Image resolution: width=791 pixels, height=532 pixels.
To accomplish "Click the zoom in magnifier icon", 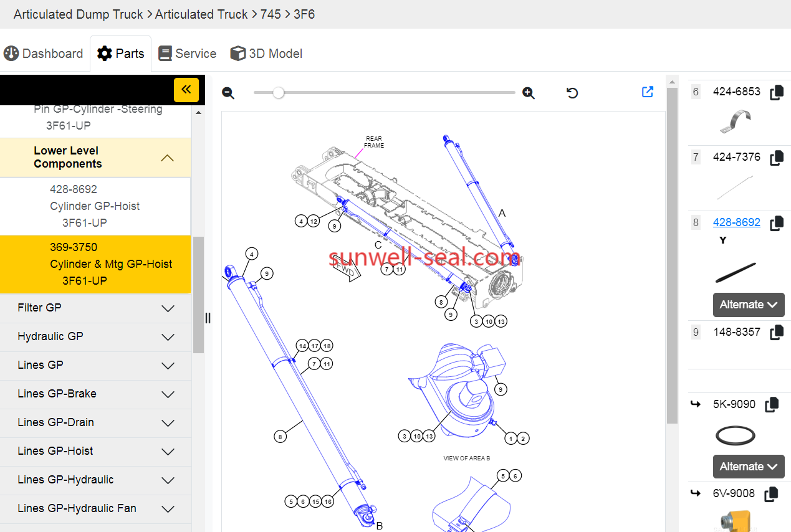I will pyautogui.click(x=529, y=93).
